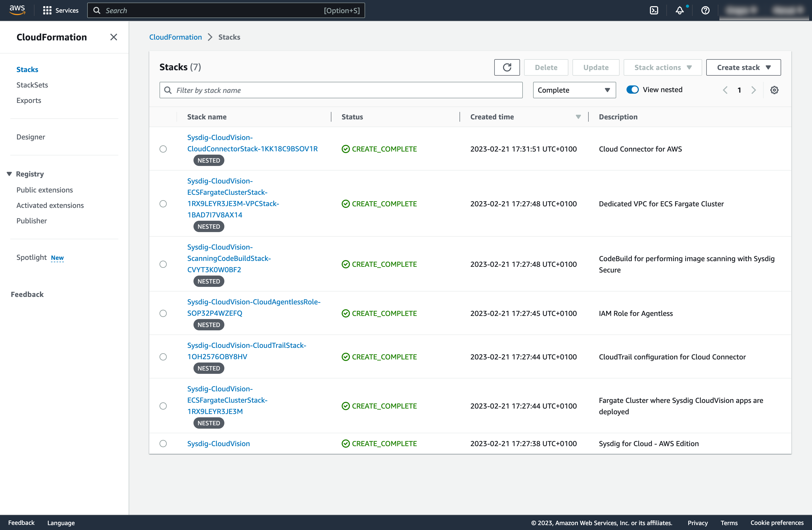Viewport: 812px width, 530px height.
Task: Open Exports in the sidebar
Action: click(29, 100)
